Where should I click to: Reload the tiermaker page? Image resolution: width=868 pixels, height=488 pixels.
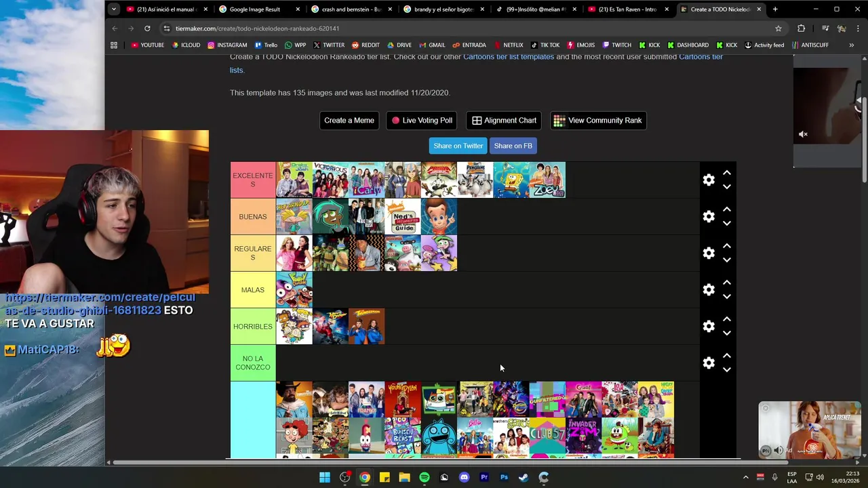[x=147, y=28]
